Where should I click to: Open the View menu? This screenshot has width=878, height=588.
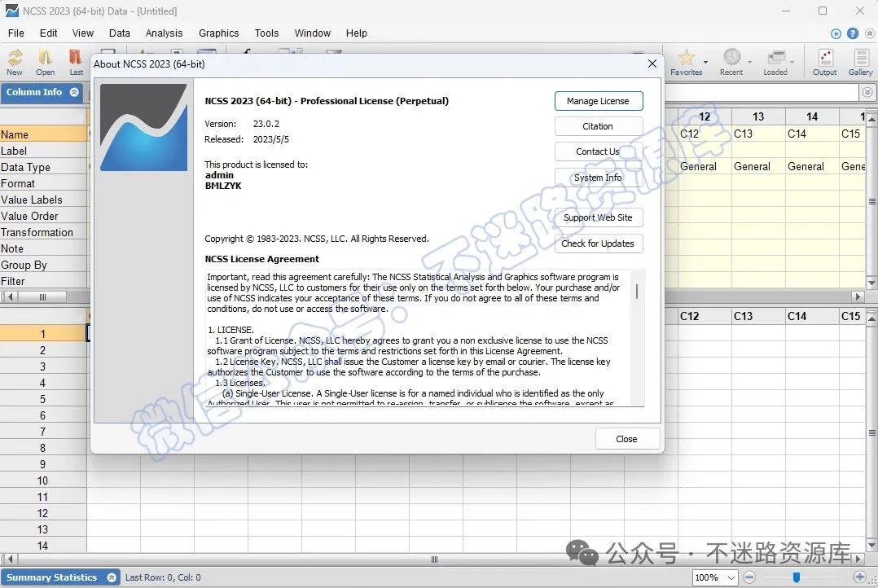pos(83,33)
